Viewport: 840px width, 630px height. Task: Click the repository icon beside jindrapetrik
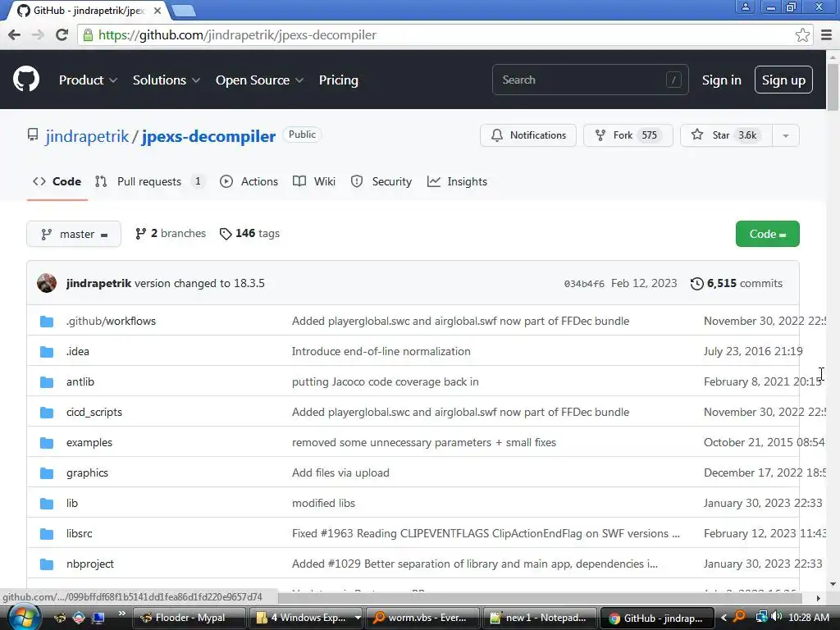33,135
